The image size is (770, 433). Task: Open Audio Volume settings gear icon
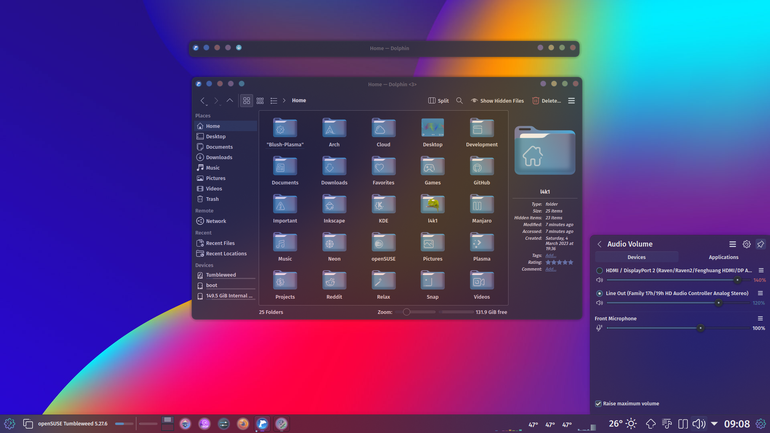pyautogui.click(x=746, y=244)
